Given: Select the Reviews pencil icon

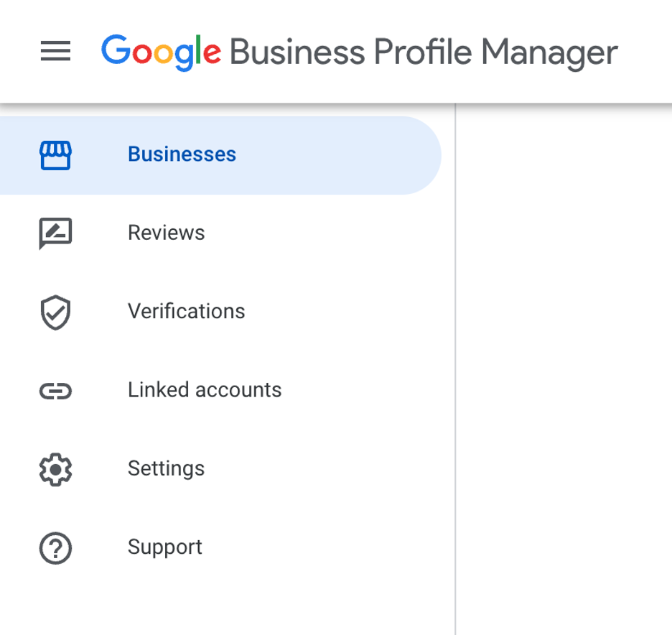Looking at the screenshot, I should [x=55, y=233].
